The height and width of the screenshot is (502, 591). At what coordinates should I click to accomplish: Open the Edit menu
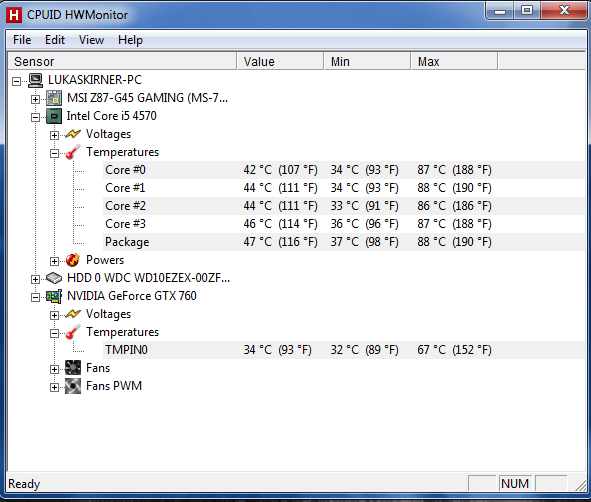pyautogui.click(x=55, y=40)
